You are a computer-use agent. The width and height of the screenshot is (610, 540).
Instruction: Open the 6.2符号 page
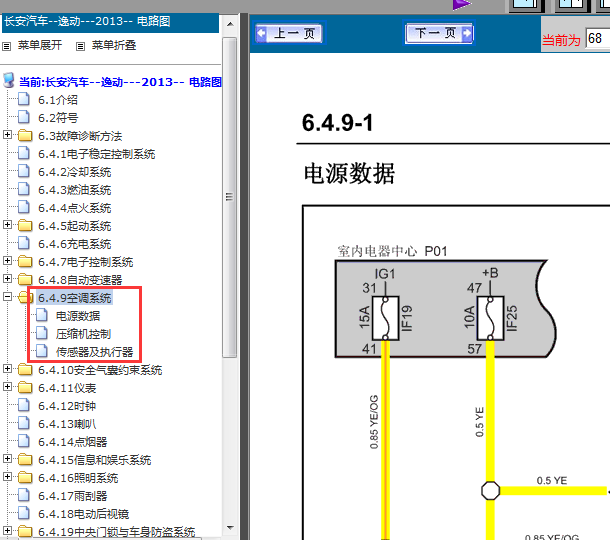coord(58,118)
